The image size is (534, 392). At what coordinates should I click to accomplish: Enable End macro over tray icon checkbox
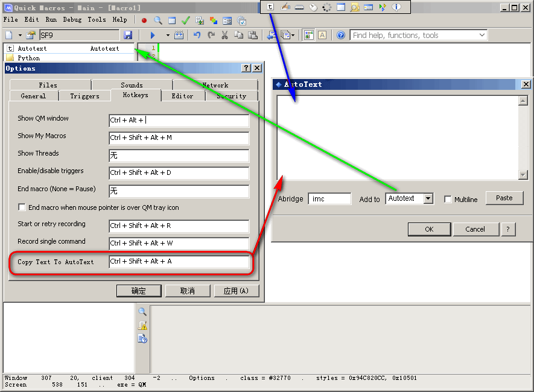[x=22, y=207]
